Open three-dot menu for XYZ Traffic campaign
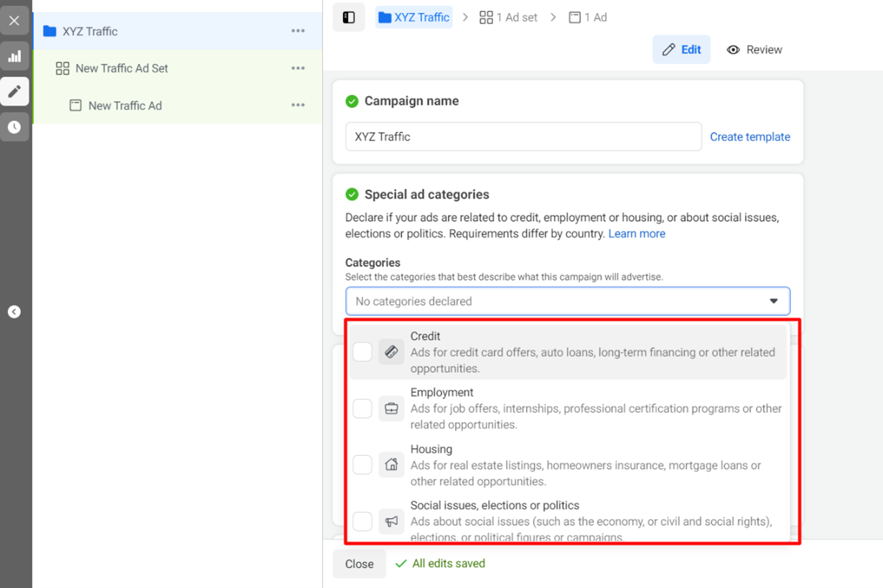The width and height of the screenshot is (883, 588). 298,31
